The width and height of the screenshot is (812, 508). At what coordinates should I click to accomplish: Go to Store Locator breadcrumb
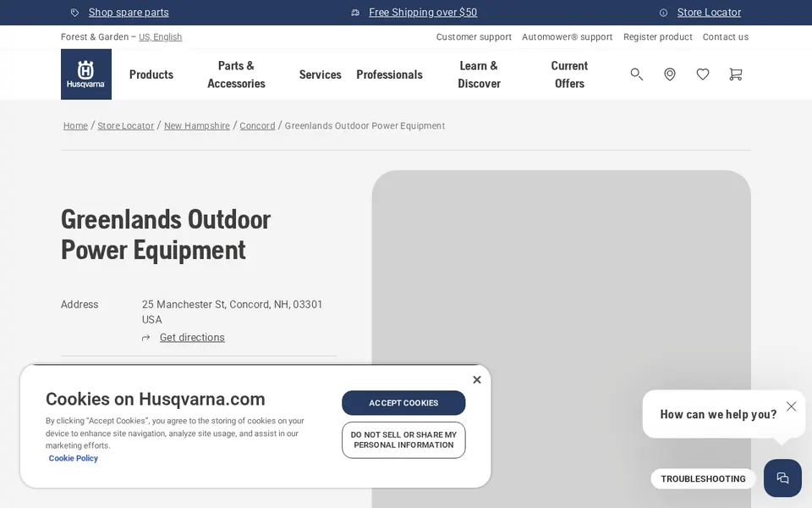point(126,126)
